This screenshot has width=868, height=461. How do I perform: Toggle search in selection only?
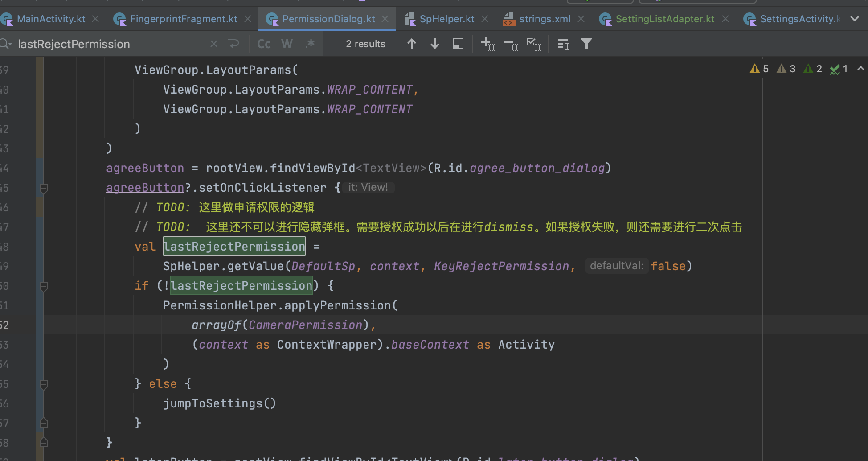[x=458, y=44]
